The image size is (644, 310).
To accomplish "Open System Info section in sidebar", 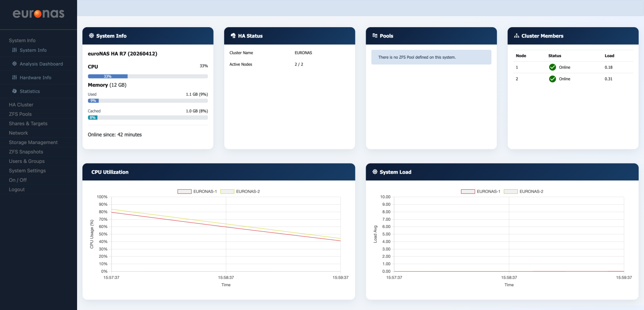I will (22, 41).
